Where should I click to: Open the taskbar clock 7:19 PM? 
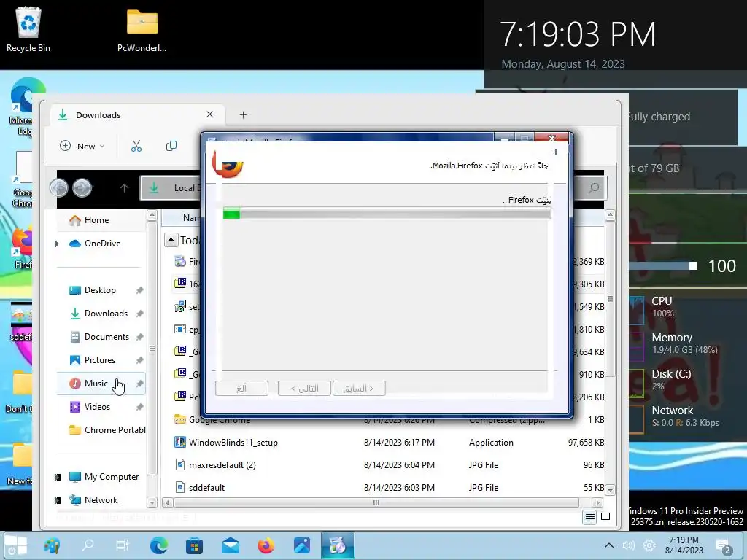(x=684, y=545)
